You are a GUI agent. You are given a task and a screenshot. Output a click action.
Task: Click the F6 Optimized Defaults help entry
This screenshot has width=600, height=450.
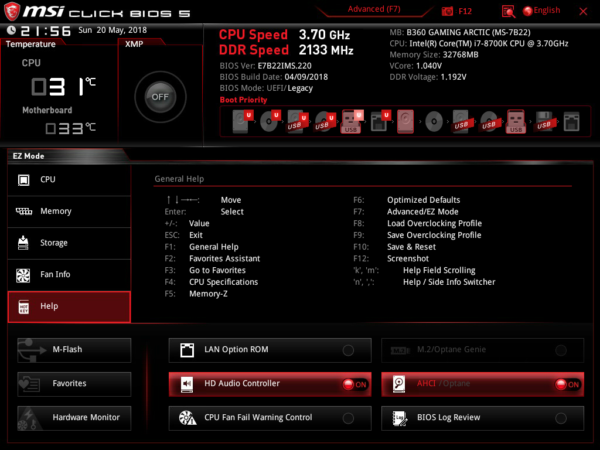pyautogui.click(x=407, y=200)
